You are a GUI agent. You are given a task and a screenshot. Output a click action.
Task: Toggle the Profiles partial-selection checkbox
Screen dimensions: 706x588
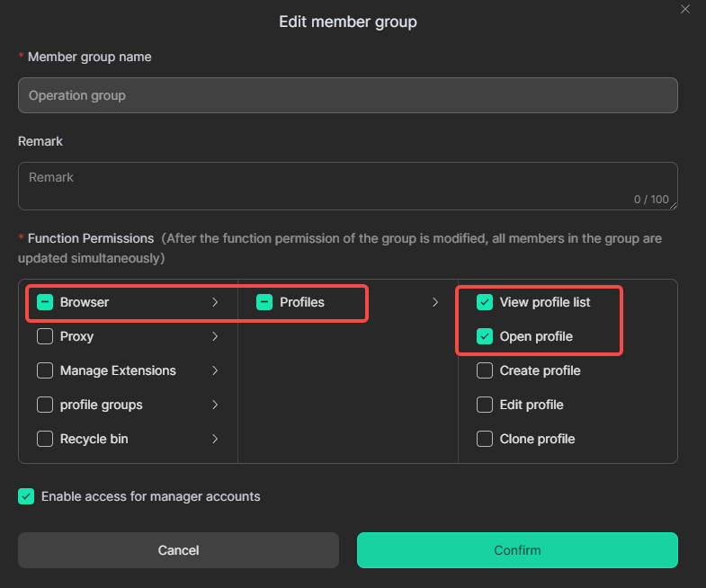(x=264, y=302)
